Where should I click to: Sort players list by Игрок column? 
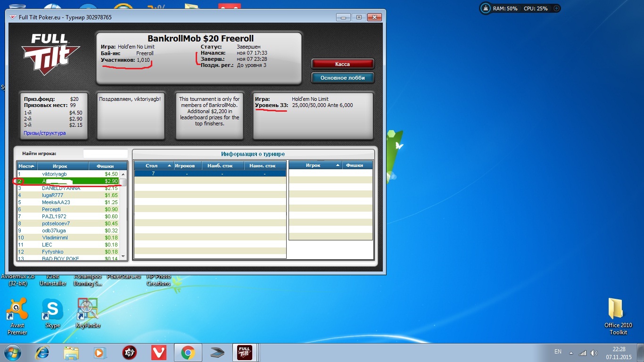[x=63, y=166]
